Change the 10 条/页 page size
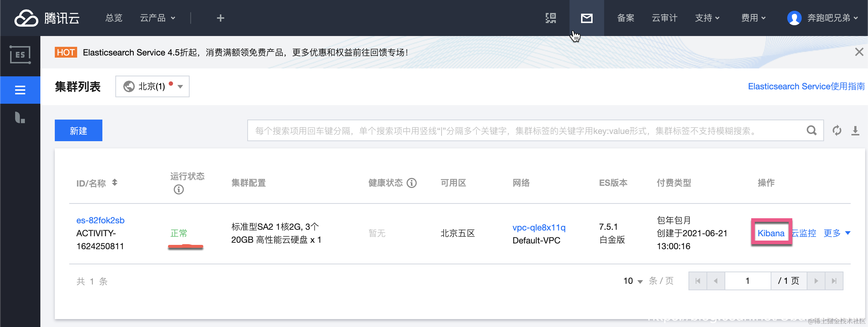 click(633, 281)
